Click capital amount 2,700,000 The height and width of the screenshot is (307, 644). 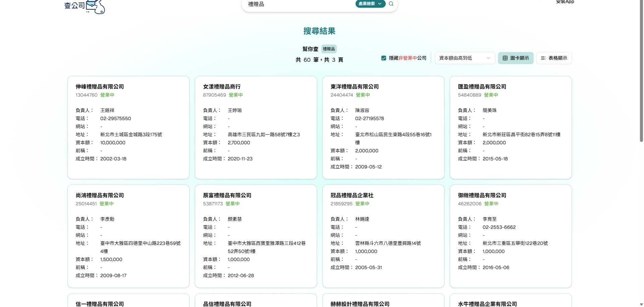pyautogui.click(x=239, y=143)
